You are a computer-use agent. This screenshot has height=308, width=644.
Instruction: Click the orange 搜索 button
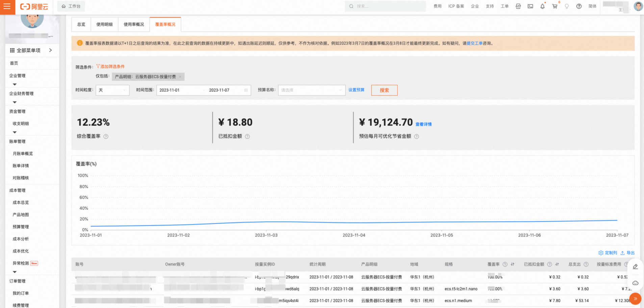click(384, 90)
